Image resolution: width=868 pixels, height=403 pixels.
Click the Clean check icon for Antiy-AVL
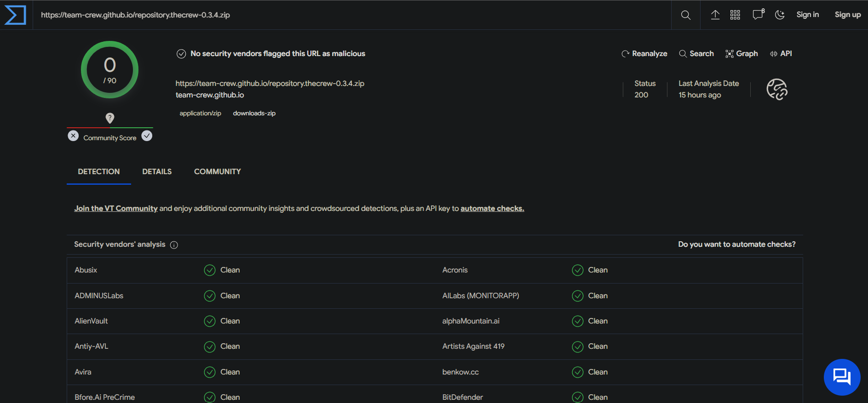(210, 347)
